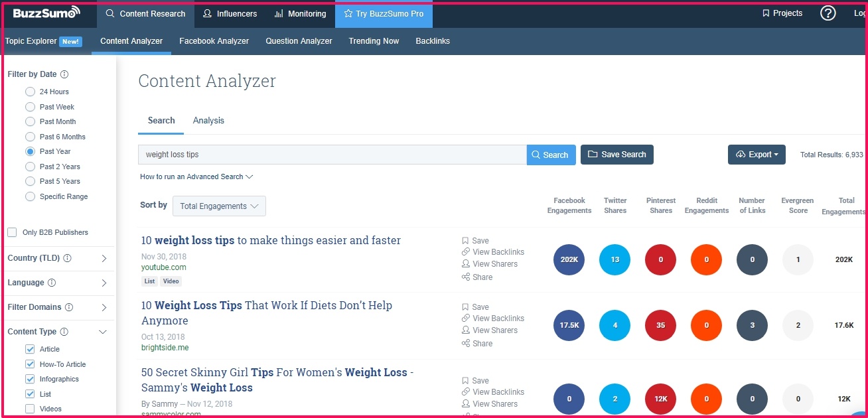The height and width of the screenshot is (418, 868).
Task: Click the Language info icon
Action: coord(52,283)
